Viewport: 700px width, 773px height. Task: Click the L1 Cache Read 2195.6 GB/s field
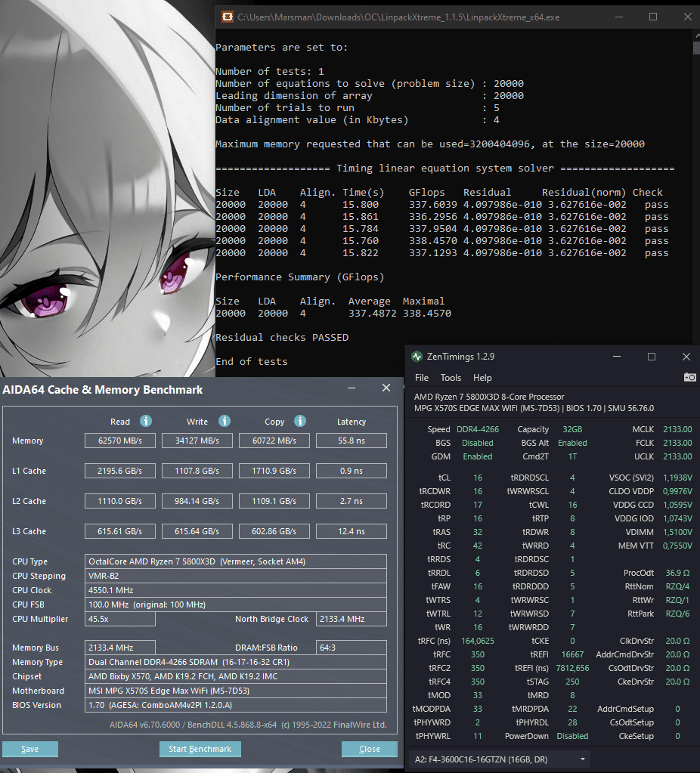pos(120,471)
